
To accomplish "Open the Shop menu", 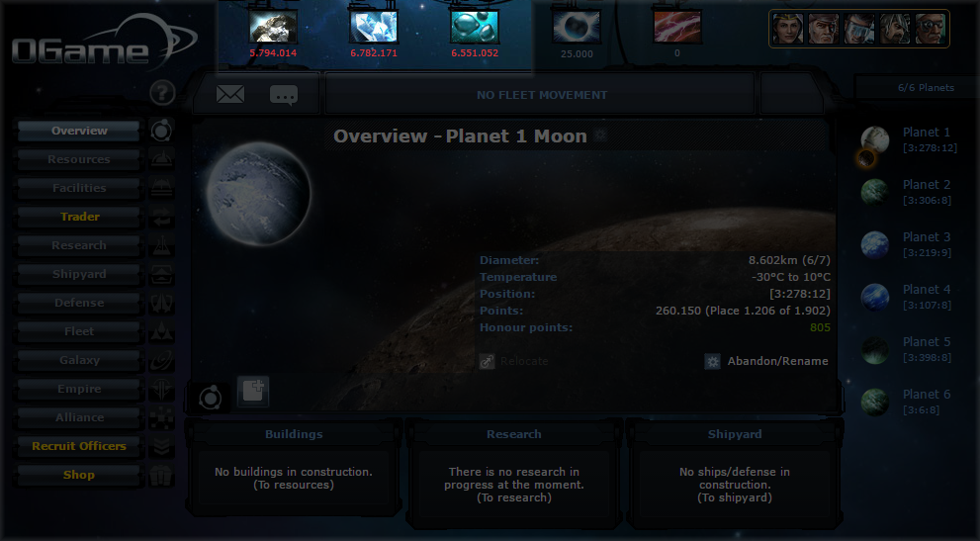I will 79,475.
